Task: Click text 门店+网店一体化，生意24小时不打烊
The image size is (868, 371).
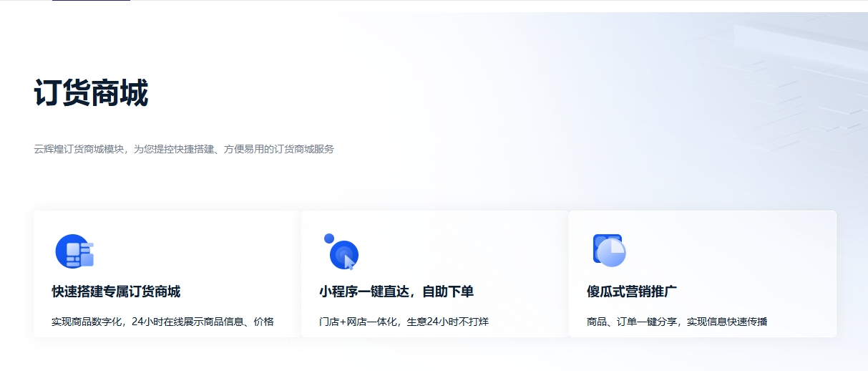Action: point(404,322)
